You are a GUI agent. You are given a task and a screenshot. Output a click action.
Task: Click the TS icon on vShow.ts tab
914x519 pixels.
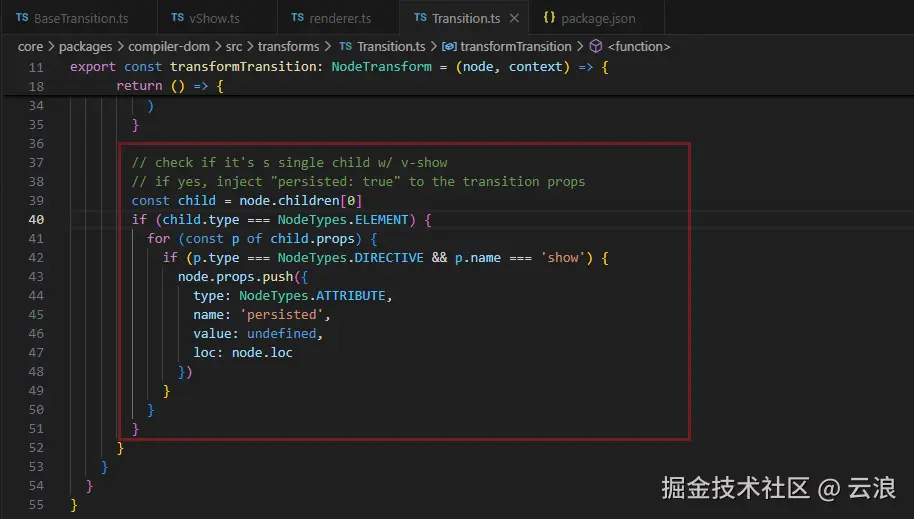click(178, 17)
